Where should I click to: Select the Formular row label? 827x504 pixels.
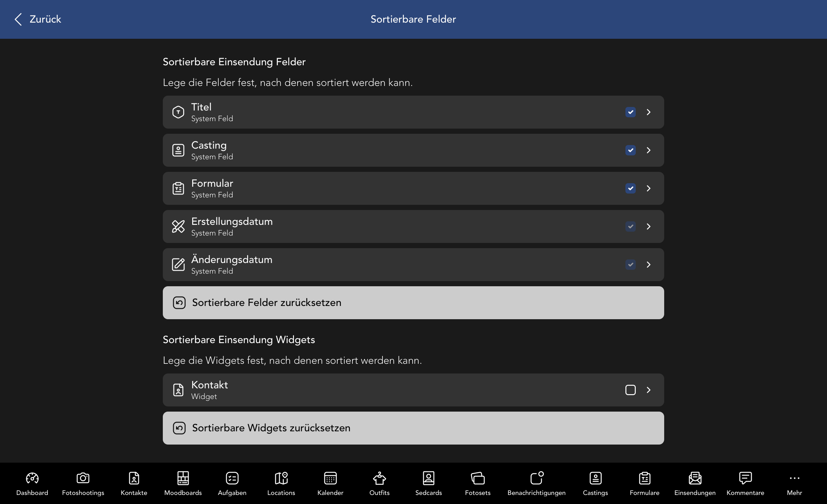click(212, 183)
